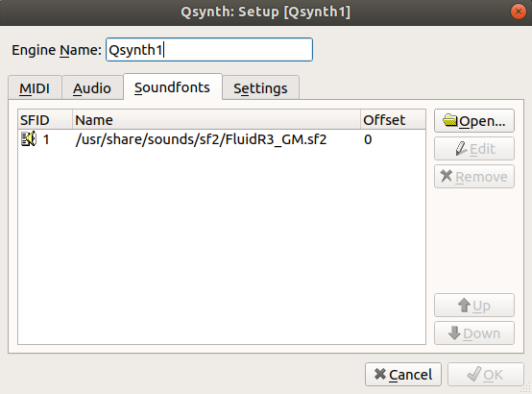Select the Soundfonts tab
The height and width of the screenshot is (394, 532).
point(172,87)
